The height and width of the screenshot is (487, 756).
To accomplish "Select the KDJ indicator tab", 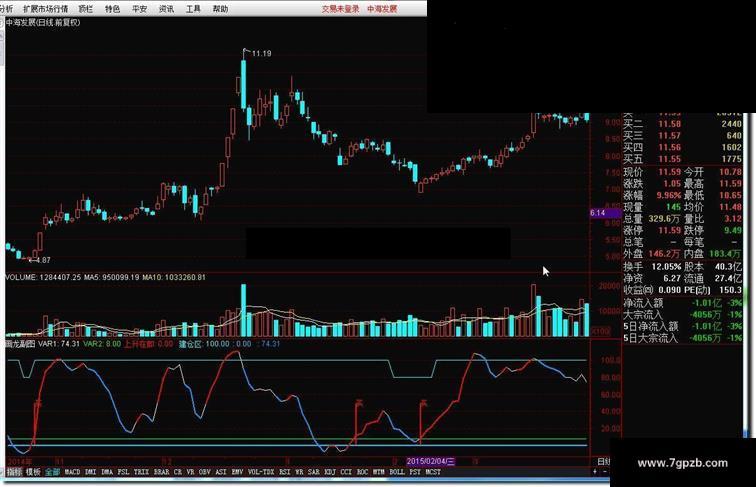I will coord(330,472).
